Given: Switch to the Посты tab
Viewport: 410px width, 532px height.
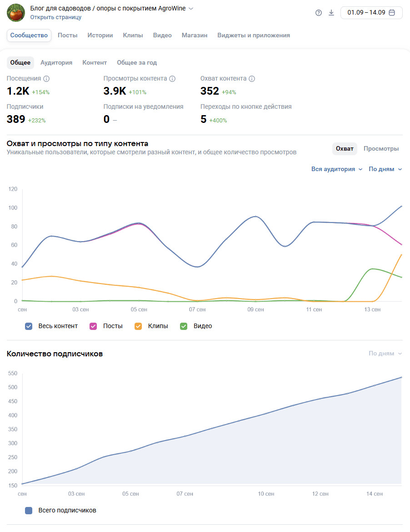Looking at the screenshot, I should pyautogui.click(x=68, y=35).
